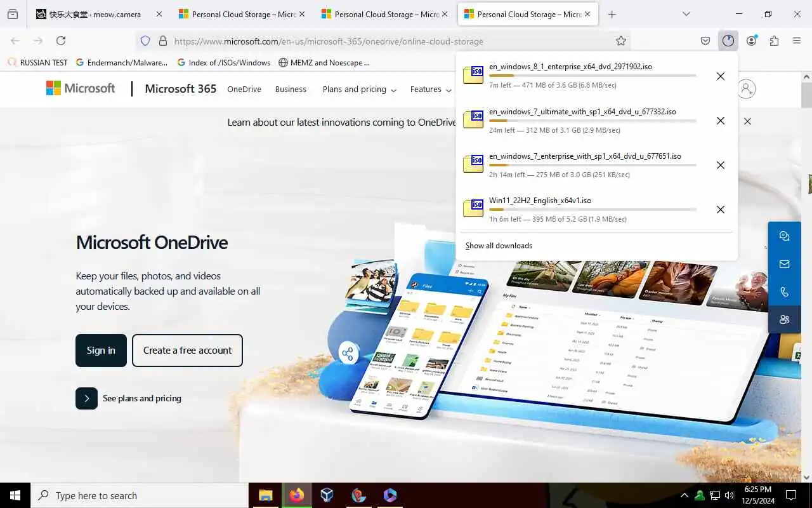
Task: Dismiss the OneDrive innovations banner
Action: 747,121
